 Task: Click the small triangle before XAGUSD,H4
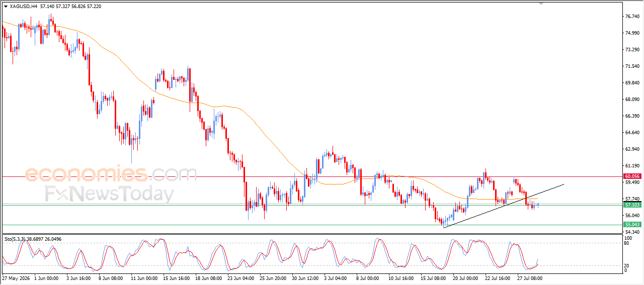tap(6, 7)
